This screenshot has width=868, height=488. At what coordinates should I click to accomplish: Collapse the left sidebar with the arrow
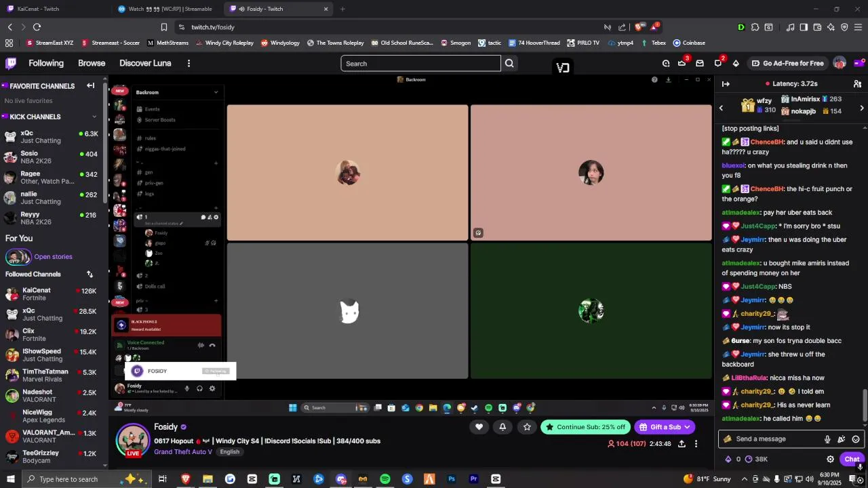pos(90,86)
